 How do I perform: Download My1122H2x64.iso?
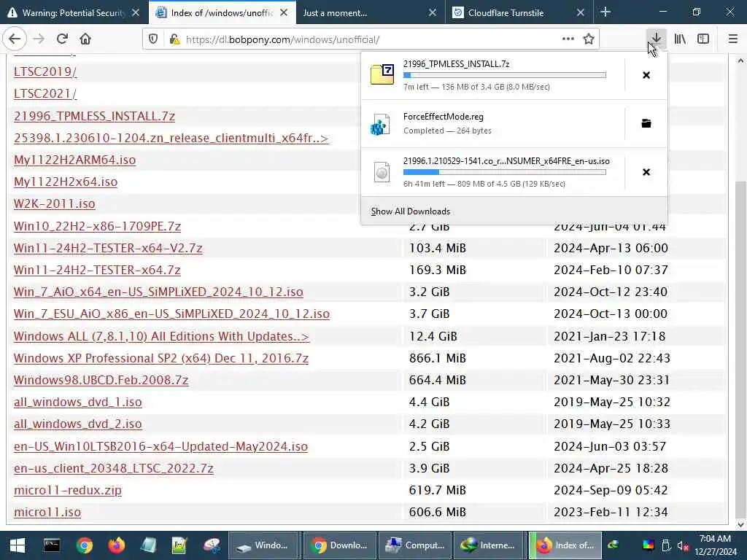(x=66, y=182)
